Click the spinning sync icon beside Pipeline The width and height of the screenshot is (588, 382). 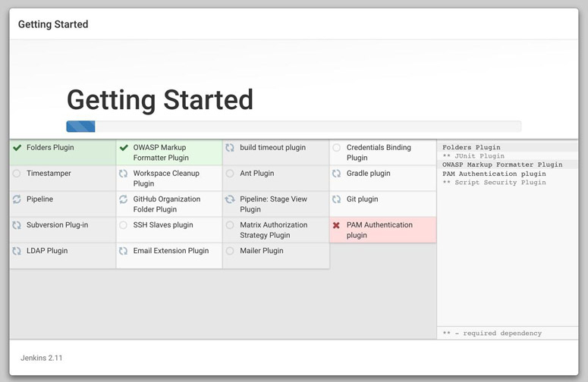point(17,199)
